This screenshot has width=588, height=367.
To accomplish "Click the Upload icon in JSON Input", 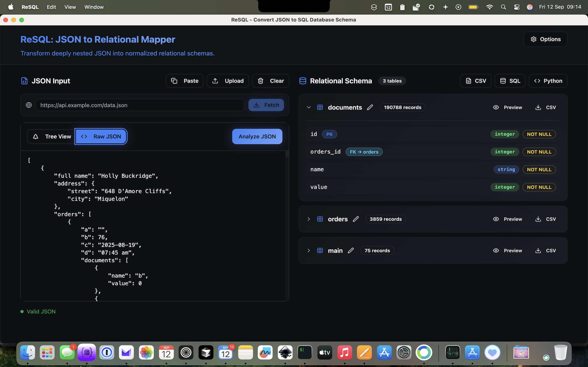I will pos(215,81).
